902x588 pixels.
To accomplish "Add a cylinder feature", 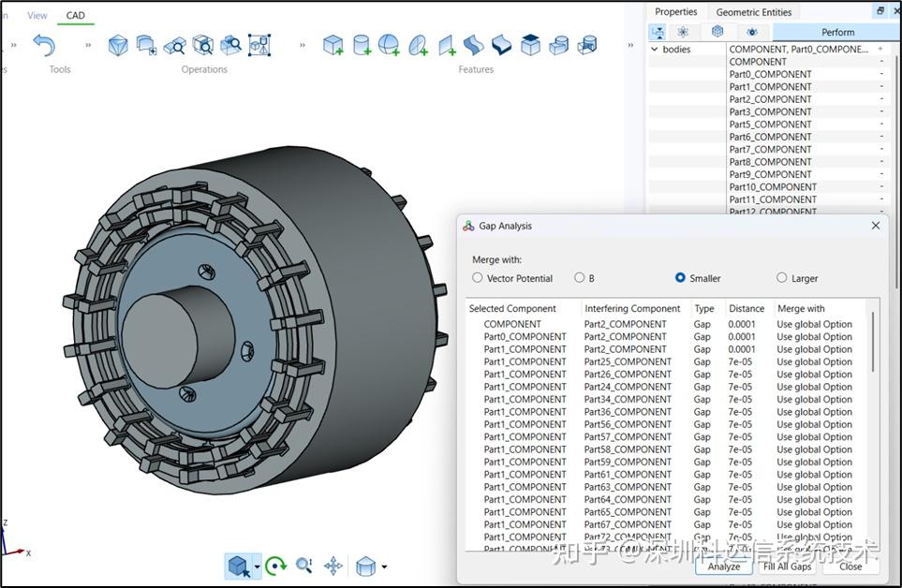I will [x=362, y=45].
